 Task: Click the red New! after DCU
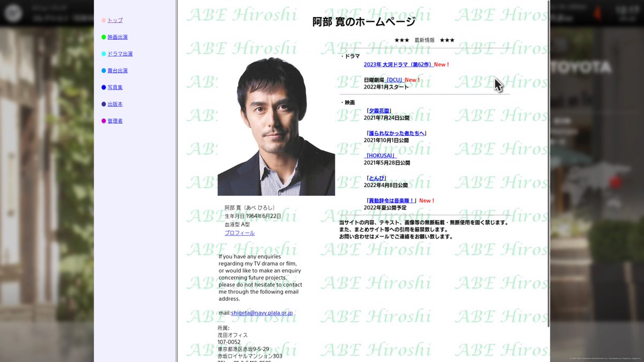[x=413, y=80]
